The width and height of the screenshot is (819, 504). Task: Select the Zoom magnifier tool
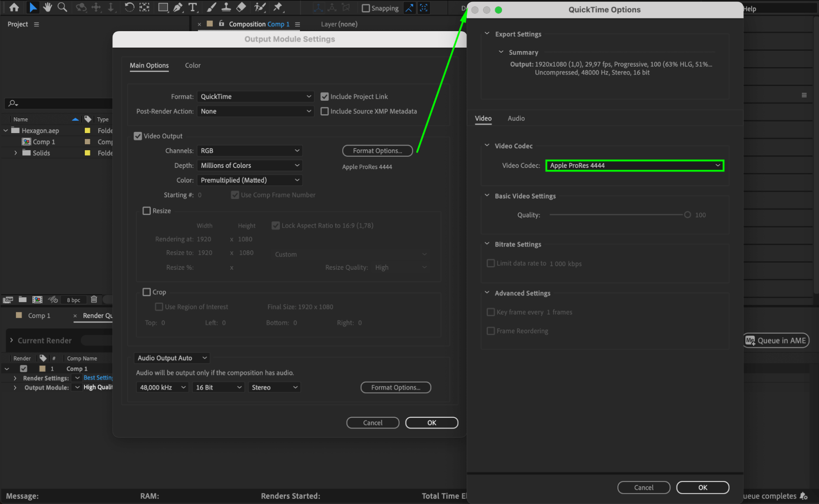pos(62,7)
